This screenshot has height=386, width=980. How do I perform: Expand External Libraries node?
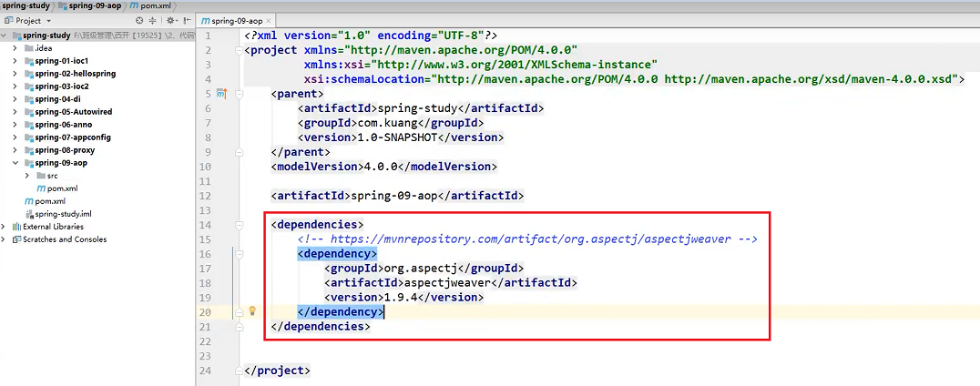(5, 227)
